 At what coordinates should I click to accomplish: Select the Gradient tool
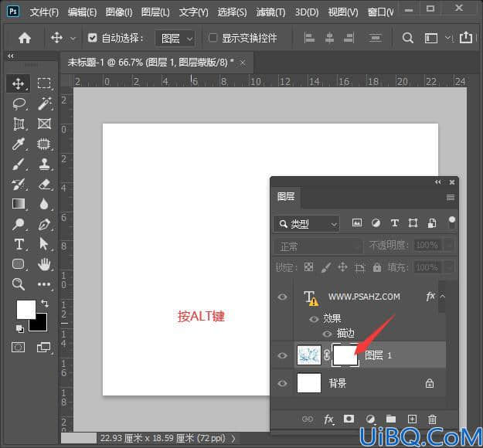19,204
